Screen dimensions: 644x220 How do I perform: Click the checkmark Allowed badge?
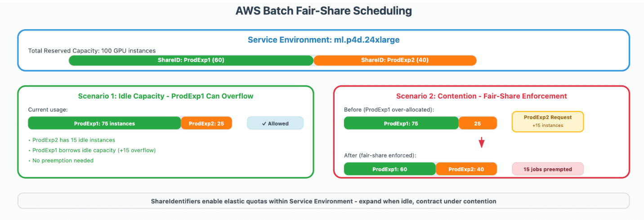[x=275, y=123]
